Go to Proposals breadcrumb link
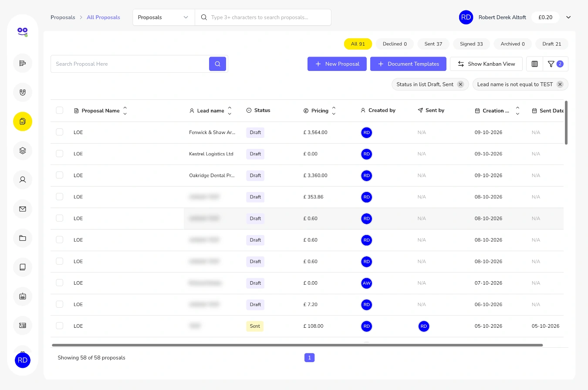 63,17
